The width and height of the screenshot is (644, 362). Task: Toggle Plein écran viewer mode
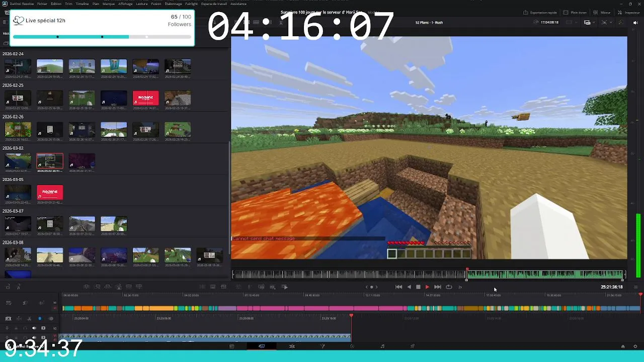tap(575, 13)
